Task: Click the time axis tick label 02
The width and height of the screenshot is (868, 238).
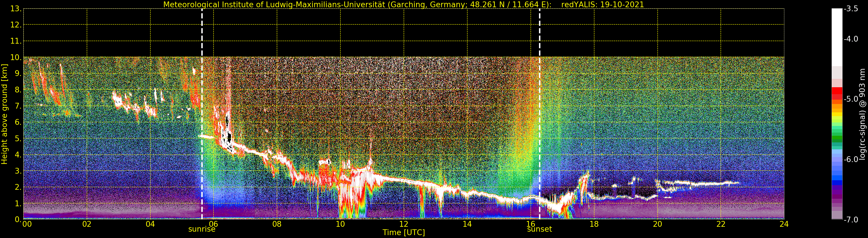Action: point(87,224)
